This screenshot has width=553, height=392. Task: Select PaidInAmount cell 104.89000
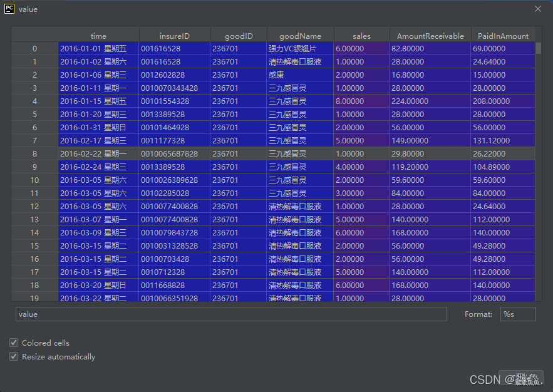point(503,167)
